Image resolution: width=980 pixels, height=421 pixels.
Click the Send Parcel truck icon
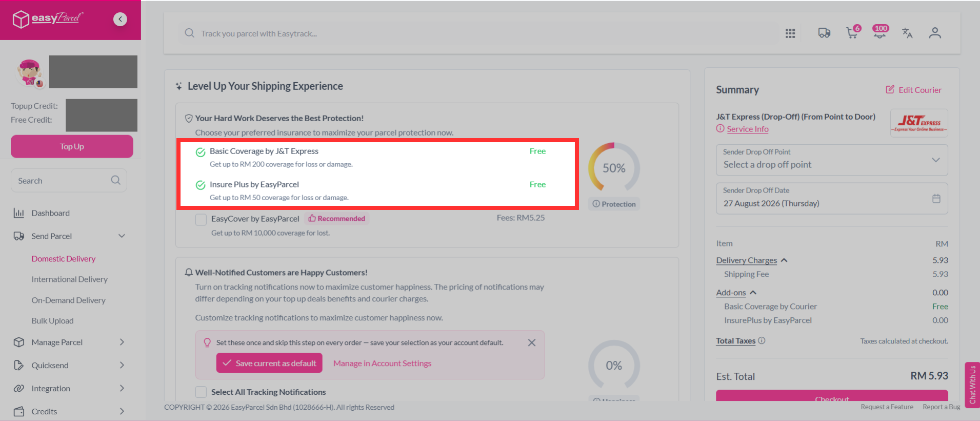[19, 236]
